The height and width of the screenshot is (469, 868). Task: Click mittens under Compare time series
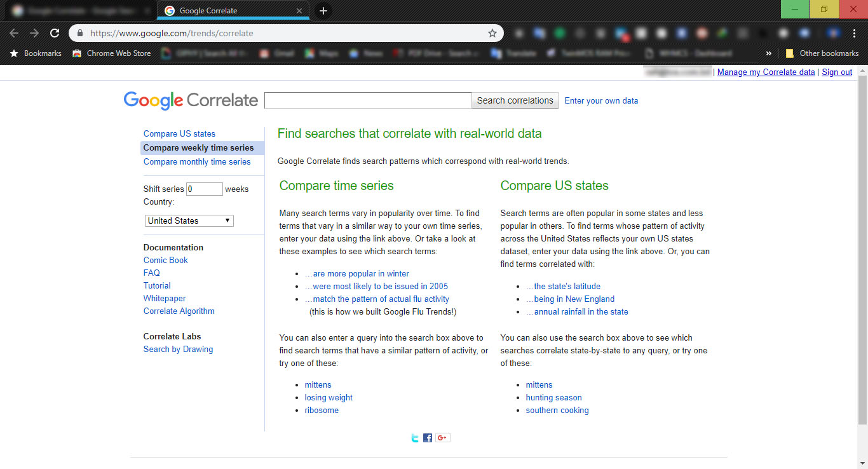(318, 384)
